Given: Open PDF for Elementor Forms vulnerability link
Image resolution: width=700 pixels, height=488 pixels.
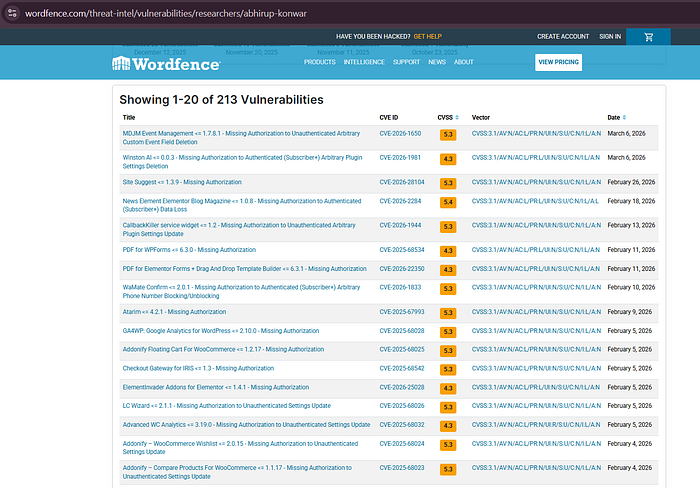Looking at the screenshot, I should tap(245, 269).
